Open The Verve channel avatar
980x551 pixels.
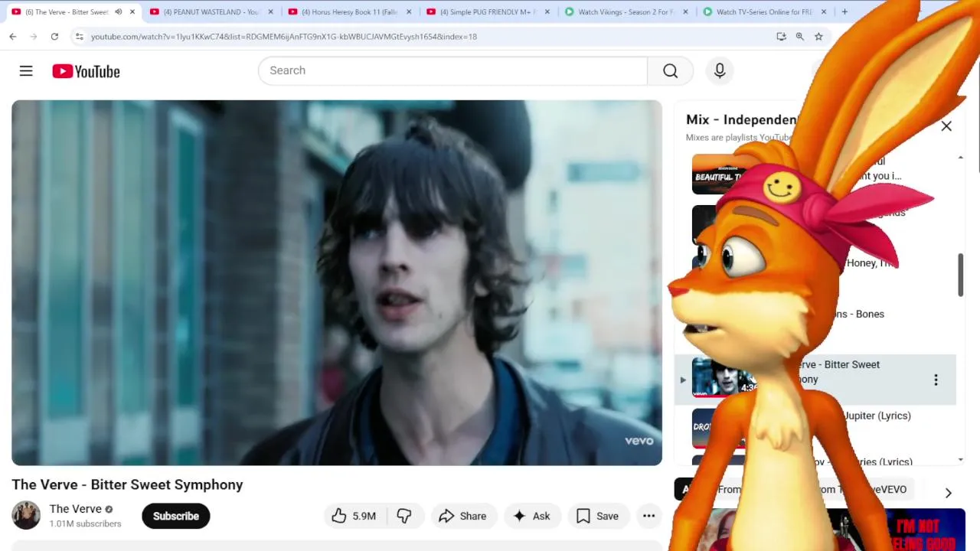(26, 516)
